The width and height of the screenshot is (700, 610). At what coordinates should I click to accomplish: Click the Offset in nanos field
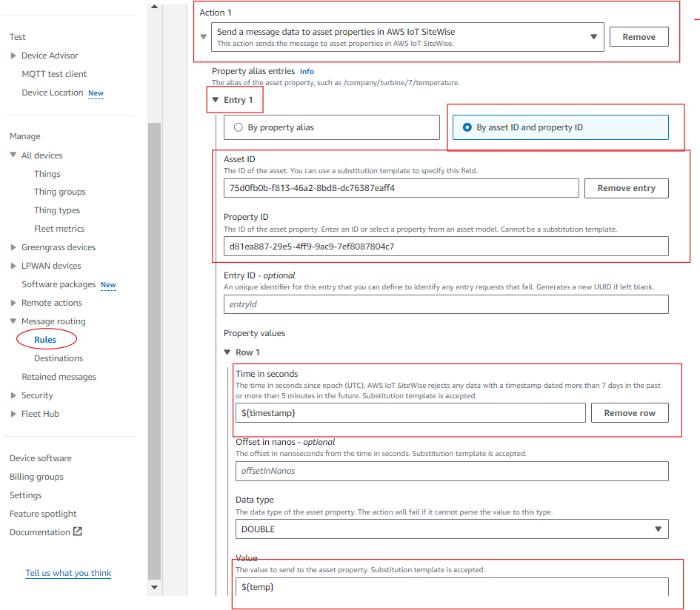pyautogui.click(x=452, y=472)
